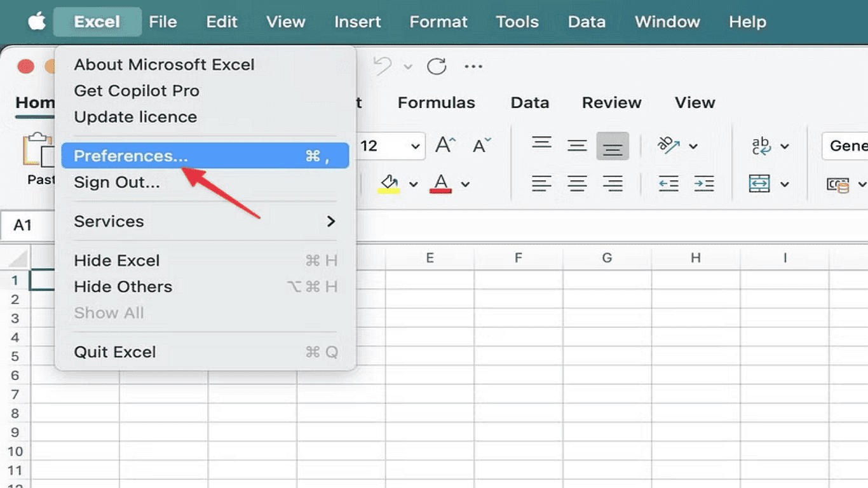The image size is (868, 488).
Task: Open the font color dropdown arrow
Action: (465, 184)
